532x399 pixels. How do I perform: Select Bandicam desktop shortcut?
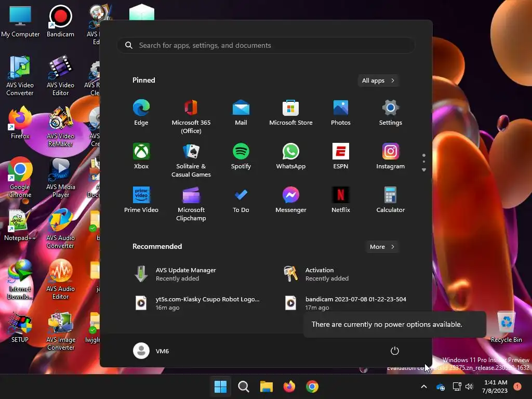(60, 21)
